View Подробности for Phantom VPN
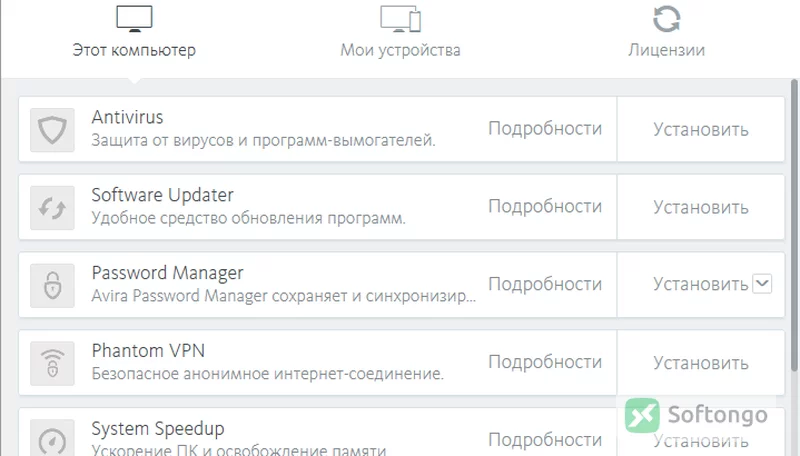 coord(545,362)
